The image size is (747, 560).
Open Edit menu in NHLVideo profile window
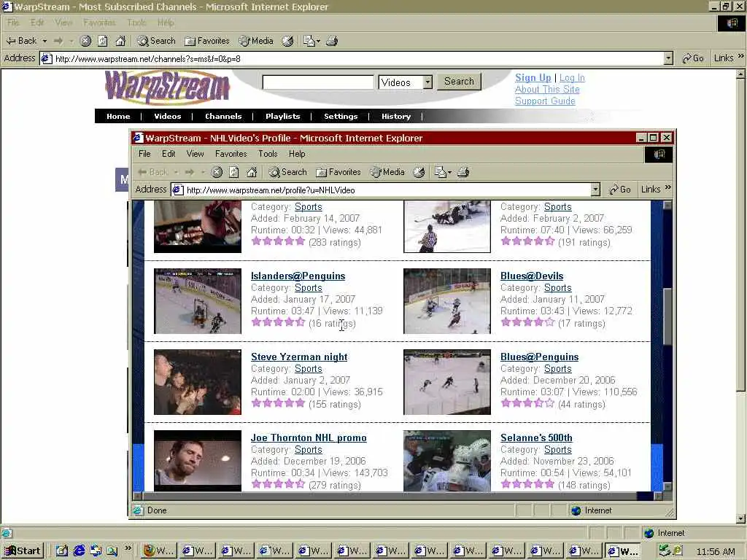169,154
